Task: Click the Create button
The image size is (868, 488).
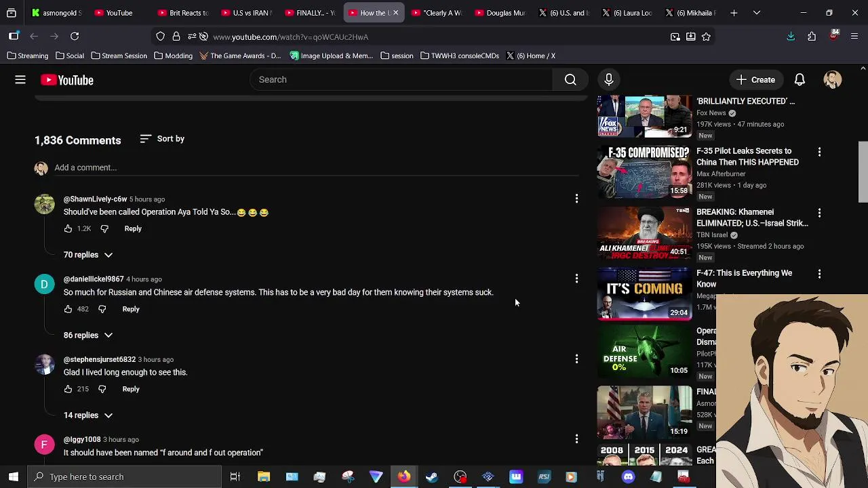Action: coord(755,80)
